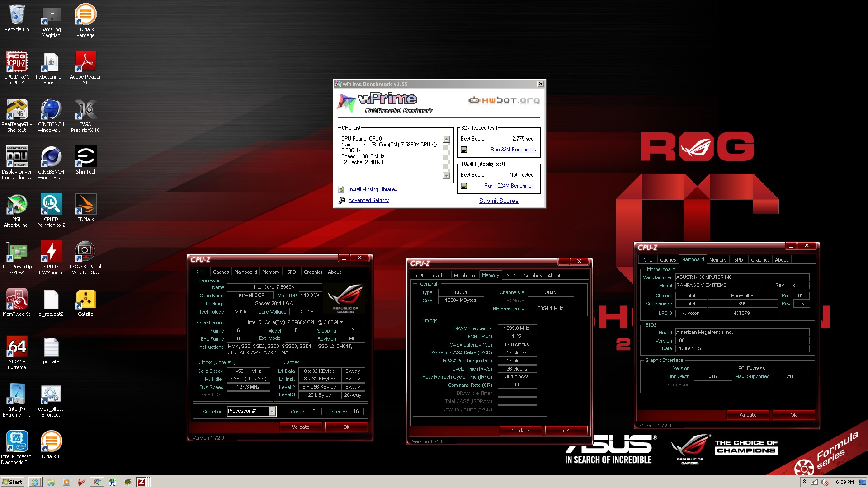
Task: Launch MemTweakIt from the desktop
Action: click(x=17, y=302)
